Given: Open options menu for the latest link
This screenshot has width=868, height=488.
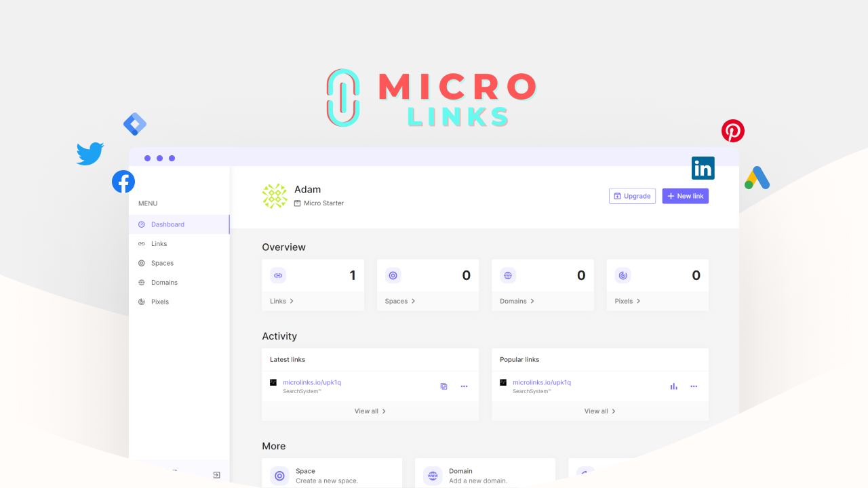Looking at the screenshot, I should coord(464,386).
